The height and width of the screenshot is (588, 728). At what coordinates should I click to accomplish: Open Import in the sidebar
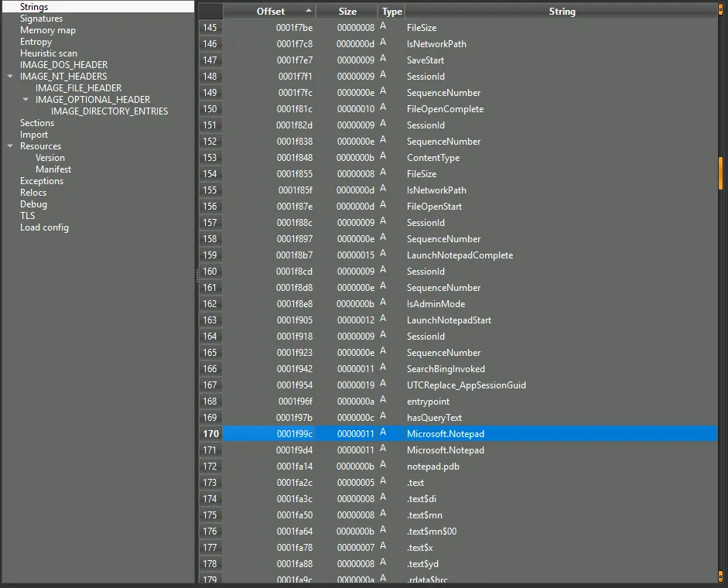click(x=34, y=134)
